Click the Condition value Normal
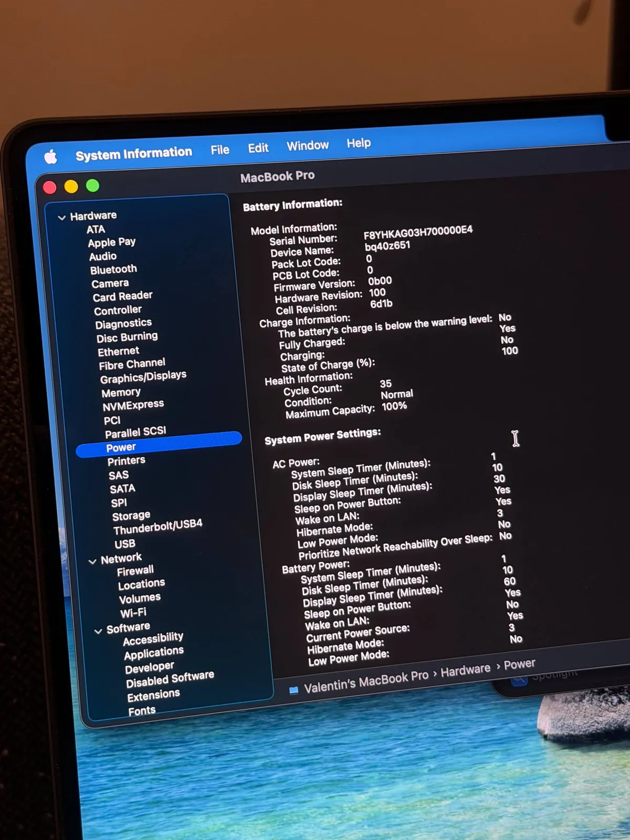Viewport: 630px width, 840px height. (397, 394)
